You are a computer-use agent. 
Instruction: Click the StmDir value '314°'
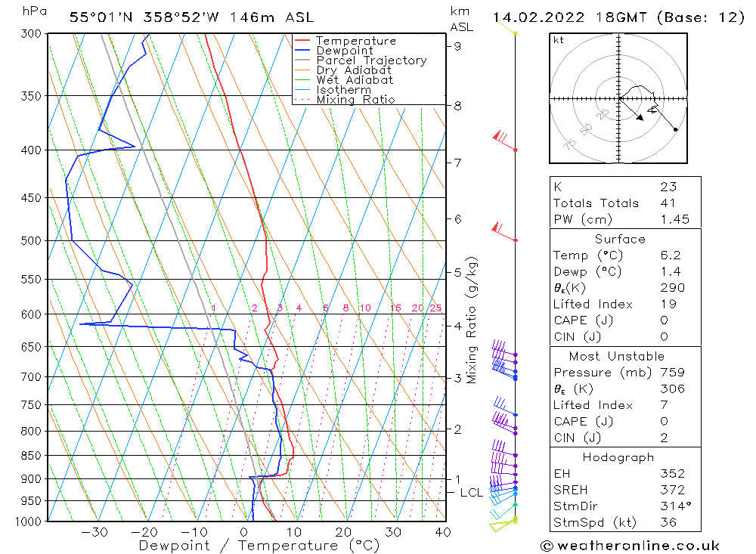click(675, 506)
